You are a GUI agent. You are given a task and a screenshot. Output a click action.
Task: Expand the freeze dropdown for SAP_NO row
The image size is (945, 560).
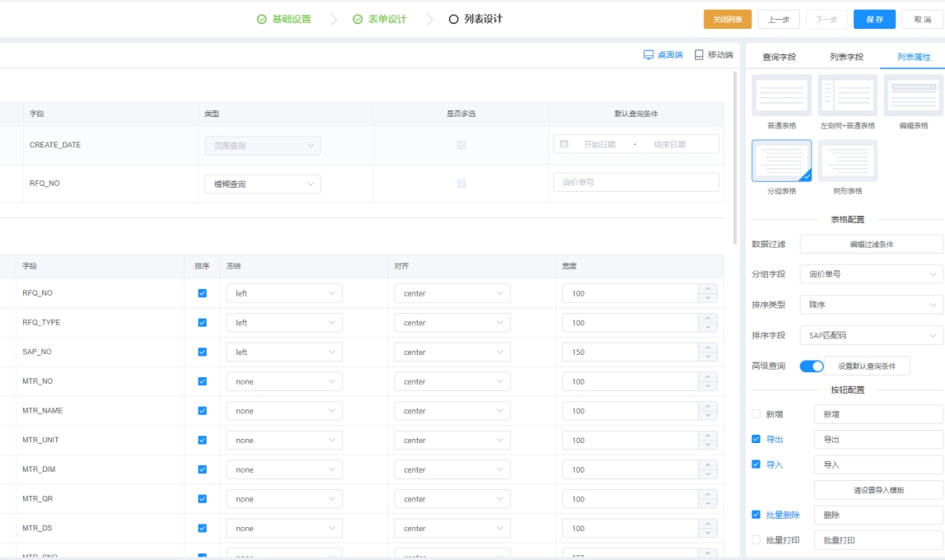284,352
